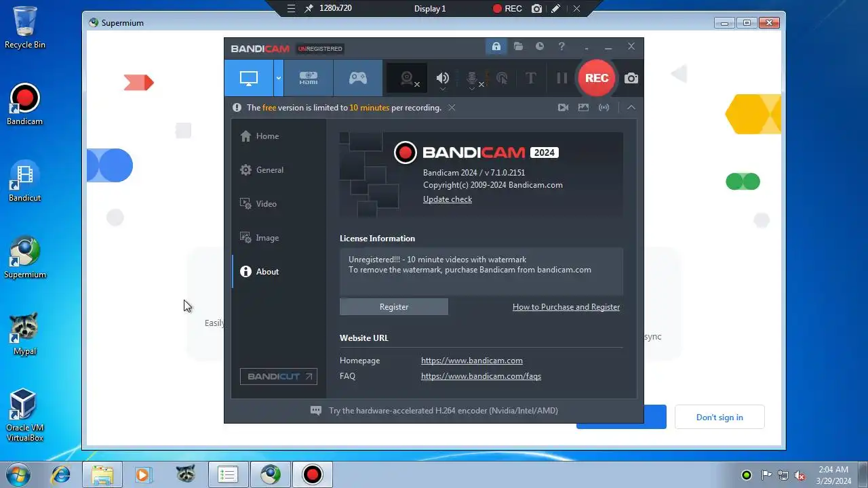This screenshot has width=868, height=488.
Task: Dismiss the free version limit notice
Action: (452, 108)
